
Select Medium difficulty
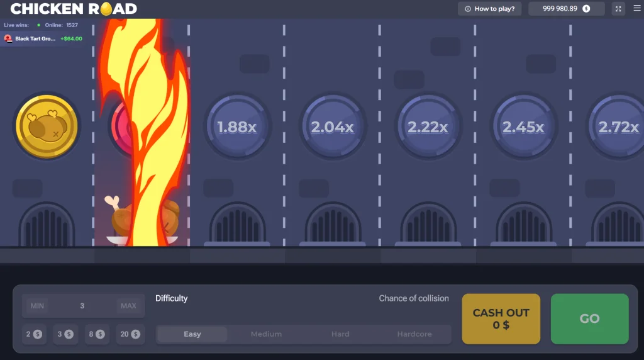click(x=266, y=334)
